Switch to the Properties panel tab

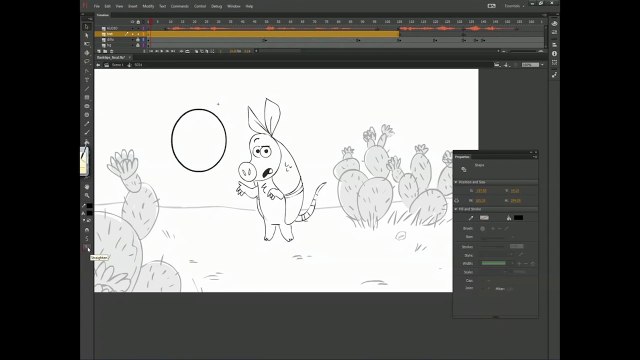coord(462,157)
